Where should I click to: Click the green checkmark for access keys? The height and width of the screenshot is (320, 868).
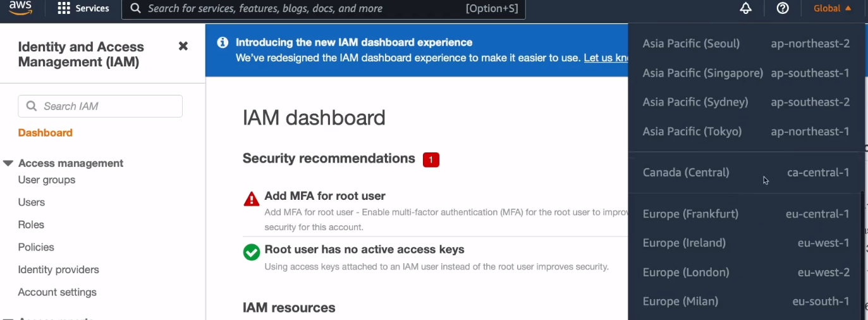point(252,252)
